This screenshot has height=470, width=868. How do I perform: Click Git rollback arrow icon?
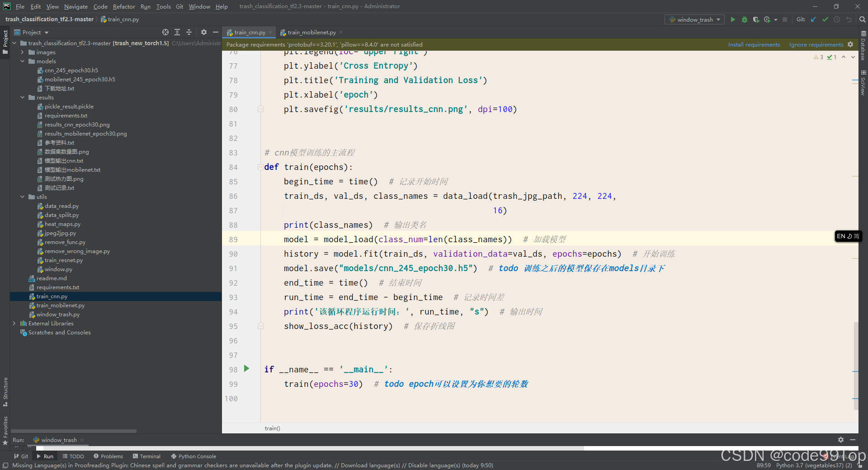[x=849, y=19]
